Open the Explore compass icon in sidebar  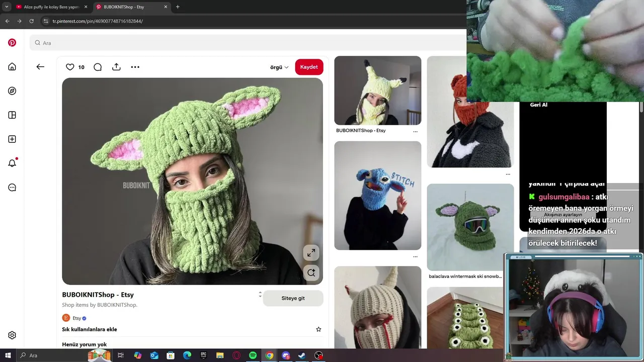(12, 91)
